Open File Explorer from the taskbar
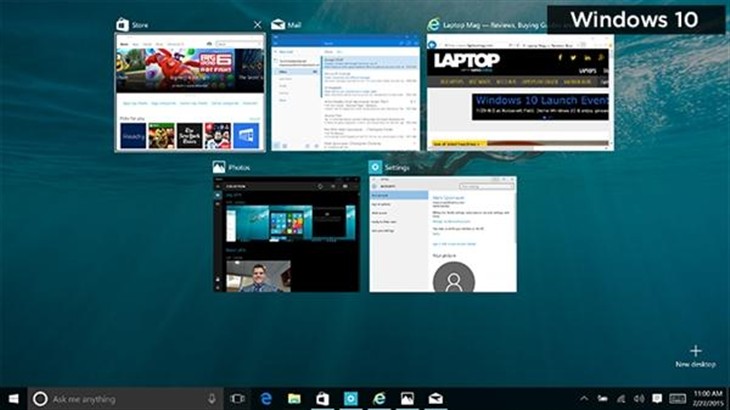The height and width of the screenshot is (410, 730). (x=294, y=399)
